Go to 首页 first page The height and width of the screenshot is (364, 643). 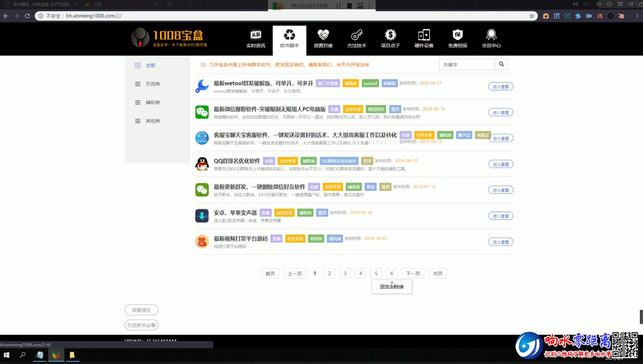[x=270, y=273]
